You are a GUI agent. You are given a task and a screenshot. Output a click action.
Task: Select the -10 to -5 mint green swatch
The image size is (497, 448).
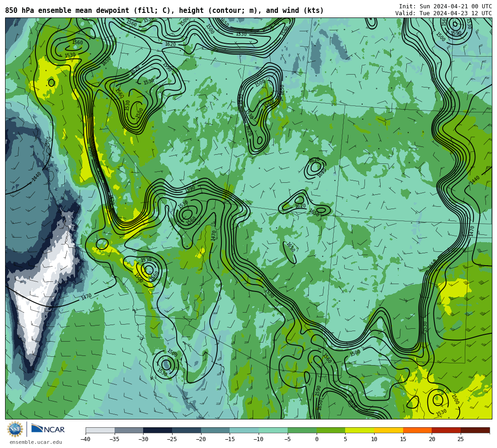(x=273, y=430)
